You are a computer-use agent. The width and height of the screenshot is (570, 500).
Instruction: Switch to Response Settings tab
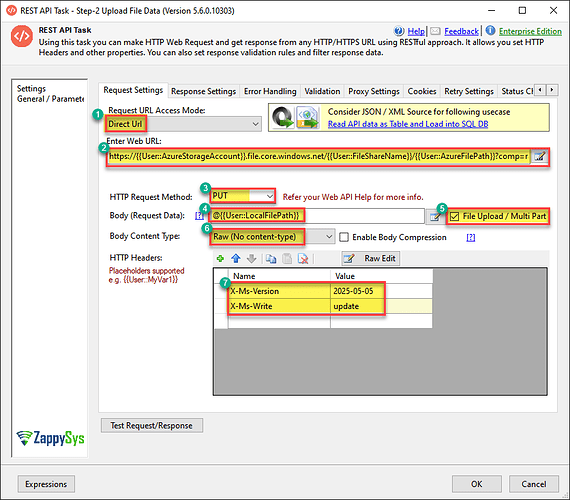203,91
